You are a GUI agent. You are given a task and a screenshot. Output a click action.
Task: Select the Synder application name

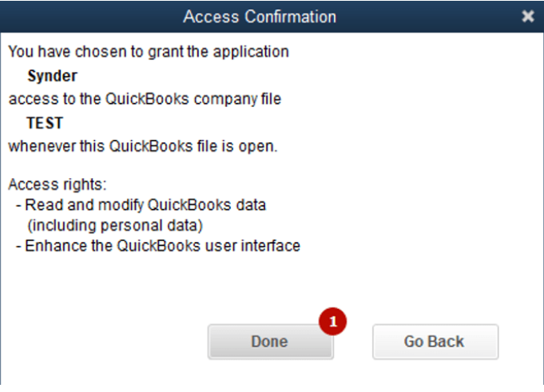tap(53, 76)
